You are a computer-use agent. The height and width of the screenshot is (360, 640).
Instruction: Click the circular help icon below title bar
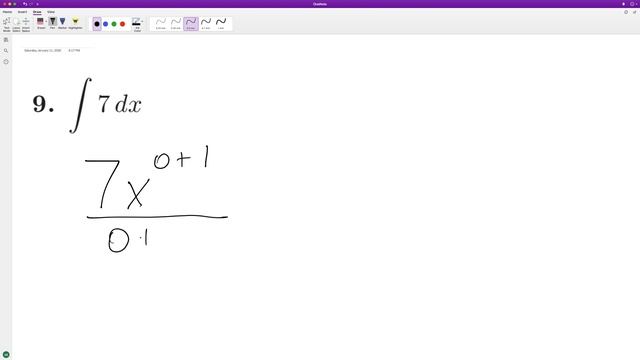click(x=626, y=12)
